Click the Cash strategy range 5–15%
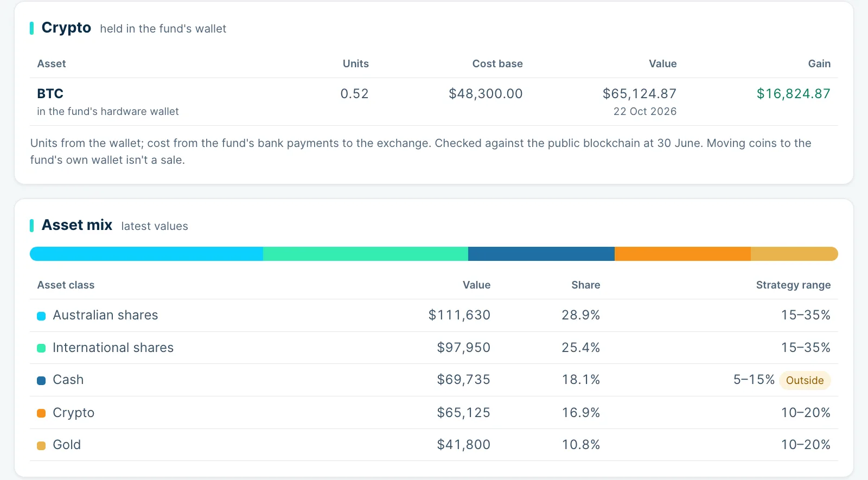Viewport: 868px width, 480px height. 754,380
